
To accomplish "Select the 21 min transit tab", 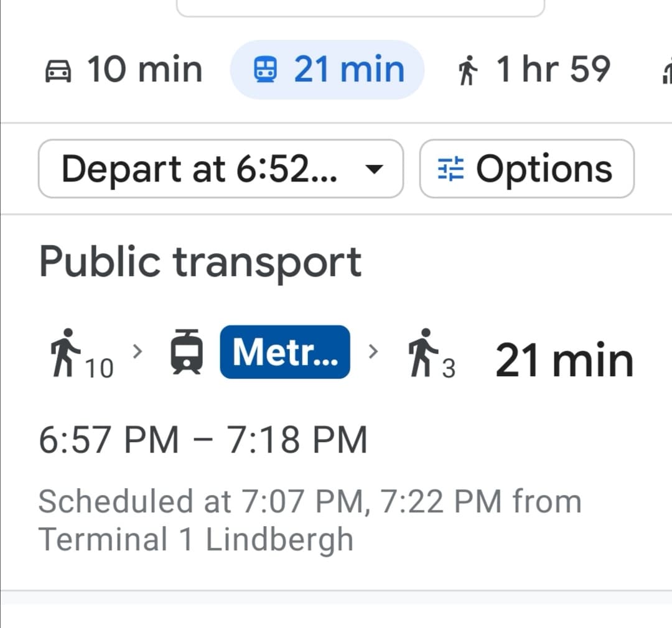I will pyautogui.click(x=327, y=70).
